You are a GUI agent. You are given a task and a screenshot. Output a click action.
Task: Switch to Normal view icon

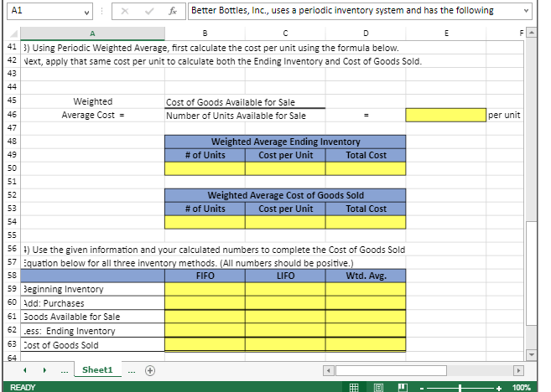coord(354,388)
